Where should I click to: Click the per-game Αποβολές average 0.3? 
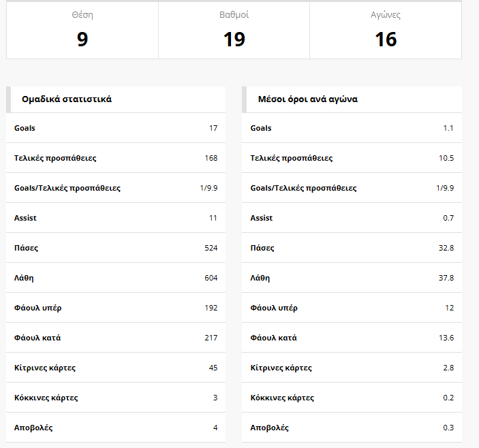pos(448,428)
